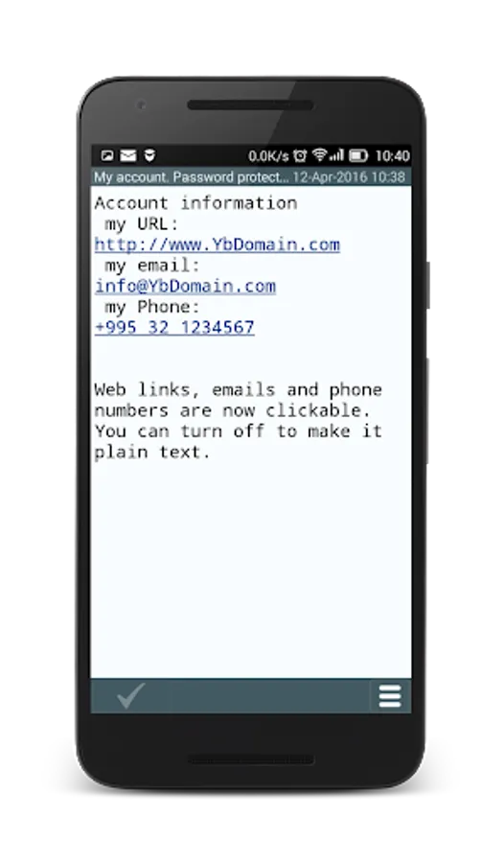Tap the 12-Apr-2016 10:38 timestamp
Viewport: 504px width, 863px height.
click(x=349, y=177)
